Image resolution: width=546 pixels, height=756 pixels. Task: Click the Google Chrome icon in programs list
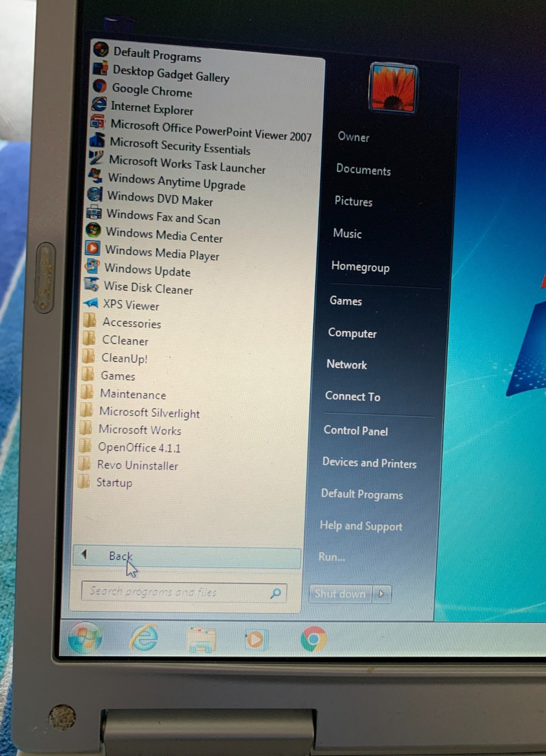[x=100, y=86]
